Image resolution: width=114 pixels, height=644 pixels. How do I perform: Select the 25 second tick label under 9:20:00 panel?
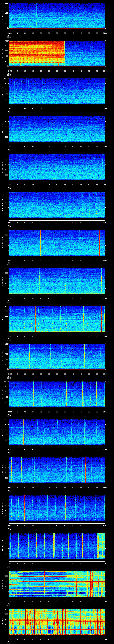49,33
